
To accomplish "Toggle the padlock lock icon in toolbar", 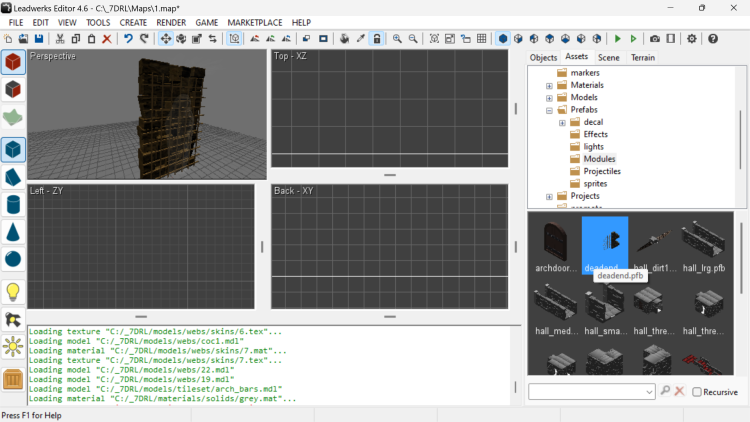I will tap(376, 39).
